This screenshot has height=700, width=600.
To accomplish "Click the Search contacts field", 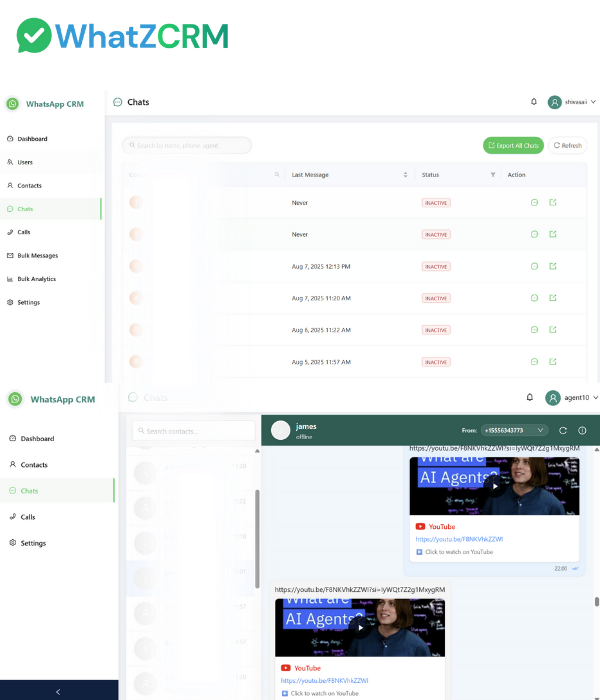I will pyautogui.click(x=194, y=431).
